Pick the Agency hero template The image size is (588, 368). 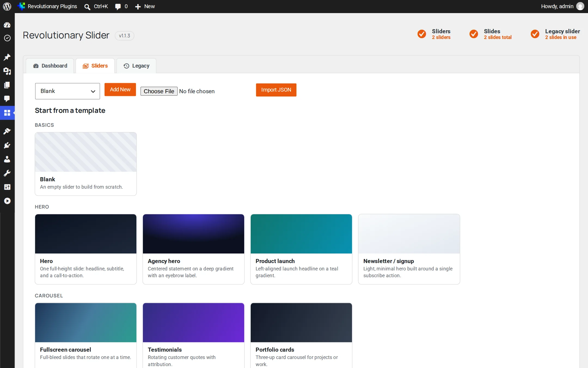click(x=194, y=249)
